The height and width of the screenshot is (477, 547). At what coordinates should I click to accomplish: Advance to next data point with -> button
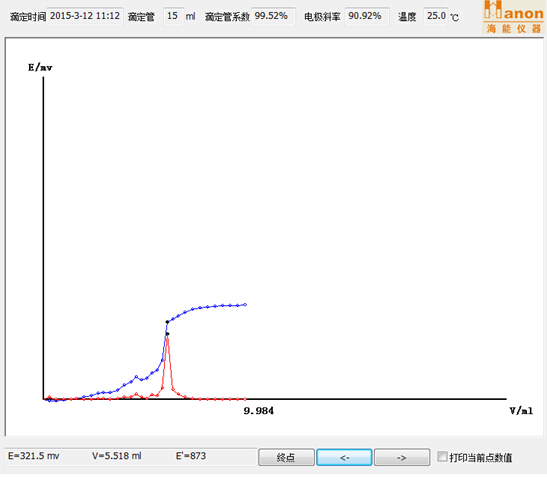tap(402, 457)
